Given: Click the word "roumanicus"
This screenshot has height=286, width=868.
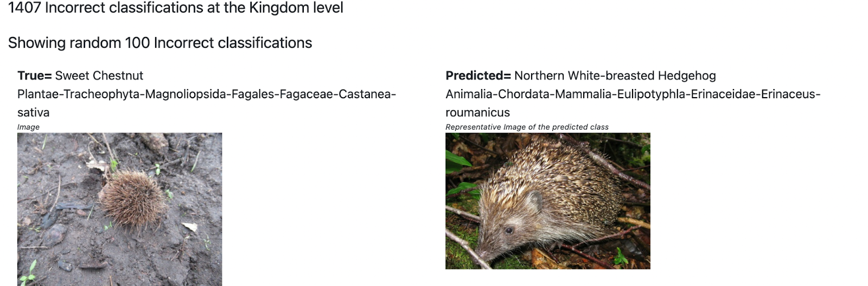Looking at the screenshot, I should [x=478, y=112].
